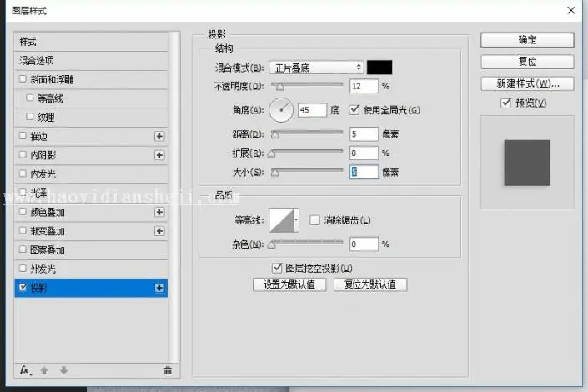Click the 复位 button
Image resolution: width=588 pixels, height=392 pixels.
pos(527,62)
